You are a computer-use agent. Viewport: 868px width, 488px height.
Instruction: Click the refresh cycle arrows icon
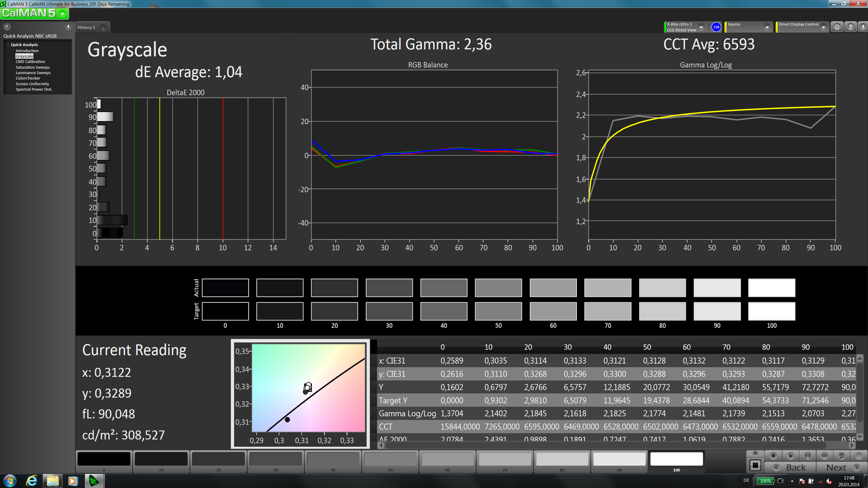(x=841, y=456)
